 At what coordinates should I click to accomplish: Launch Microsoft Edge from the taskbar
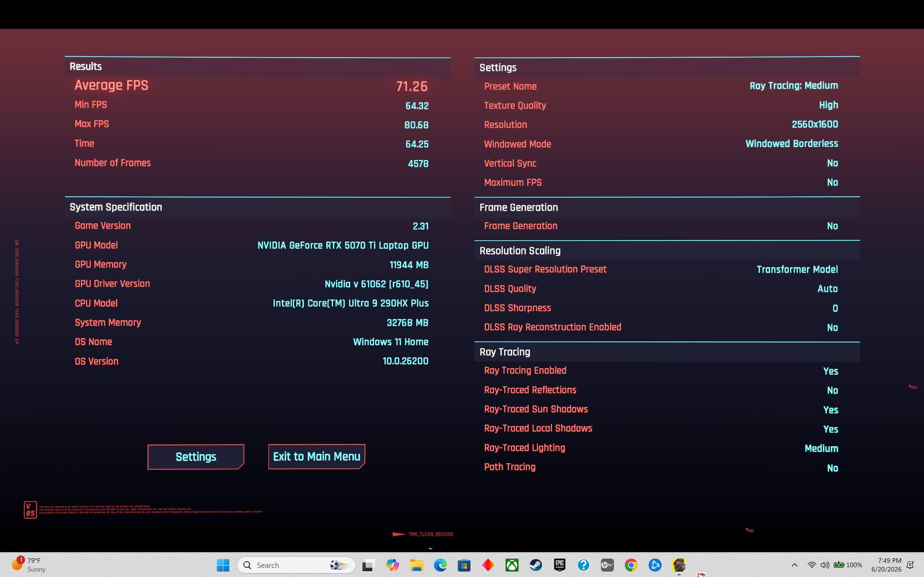440,565
